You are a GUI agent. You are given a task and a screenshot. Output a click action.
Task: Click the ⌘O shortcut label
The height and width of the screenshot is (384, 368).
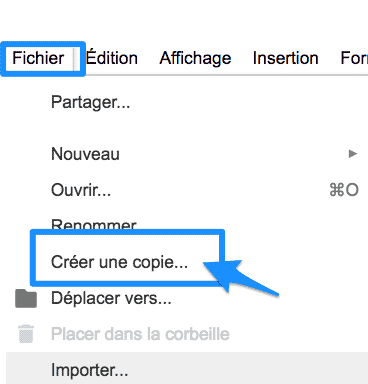[344, 190]
